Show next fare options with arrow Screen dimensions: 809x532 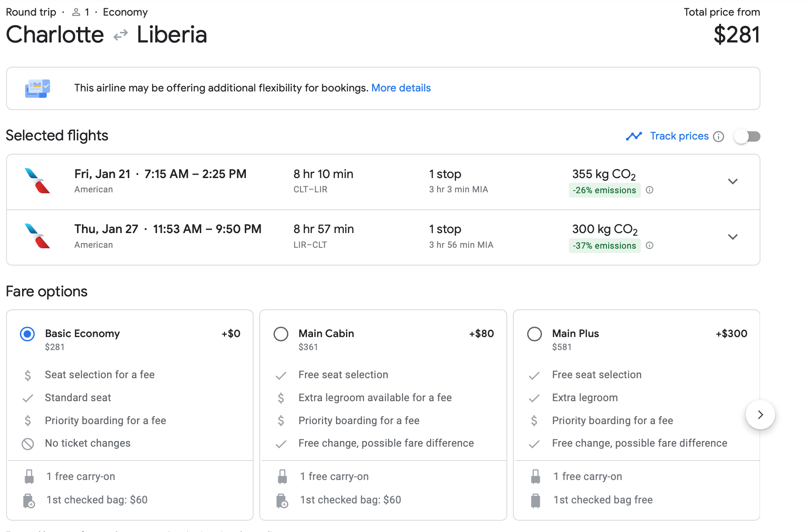[x=760, y=415]
